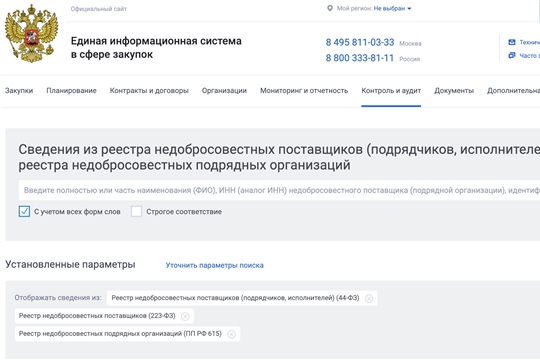Click the 'Технич' support link text
This screenshot has height=360, width=540.
click(x=530, y=42)
